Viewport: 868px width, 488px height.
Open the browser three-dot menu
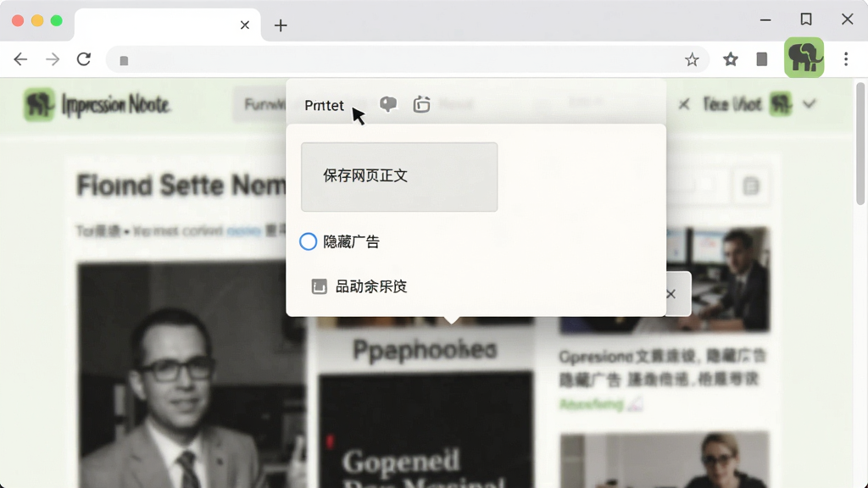846,59
